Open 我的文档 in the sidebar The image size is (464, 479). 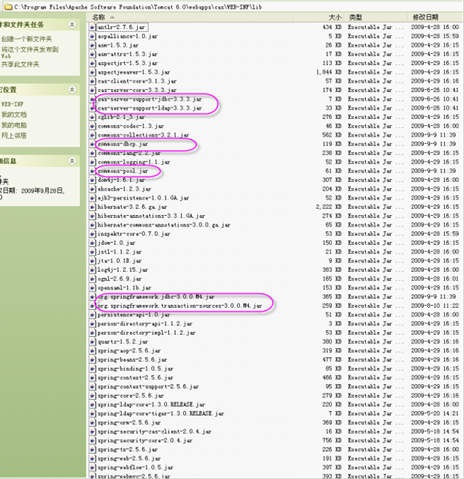point(14,115)
